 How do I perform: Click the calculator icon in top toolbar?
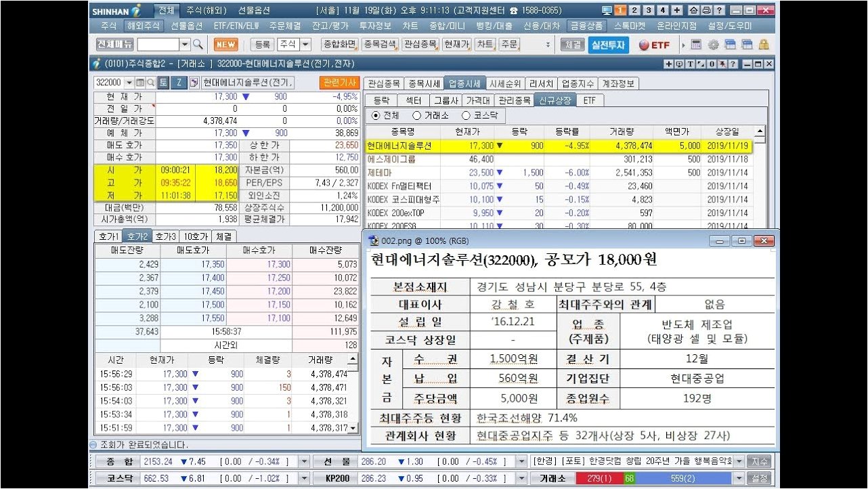697,45
